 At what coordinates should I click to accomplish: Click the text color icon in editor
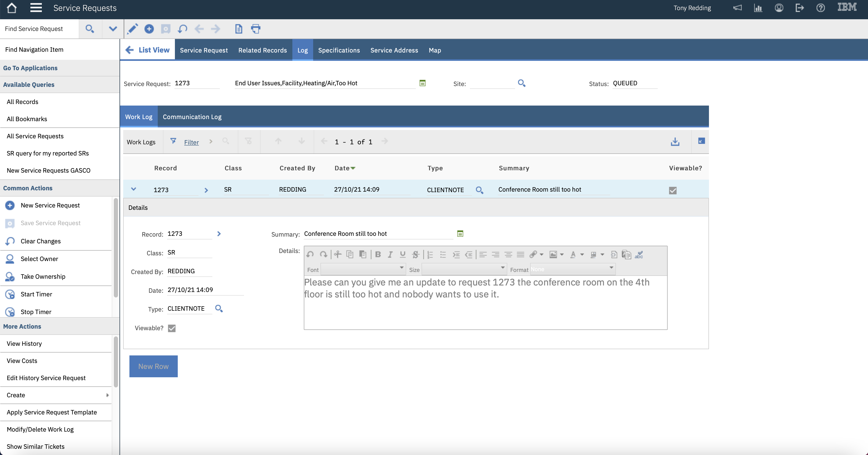pyautogui.click(x=573, y=255)
